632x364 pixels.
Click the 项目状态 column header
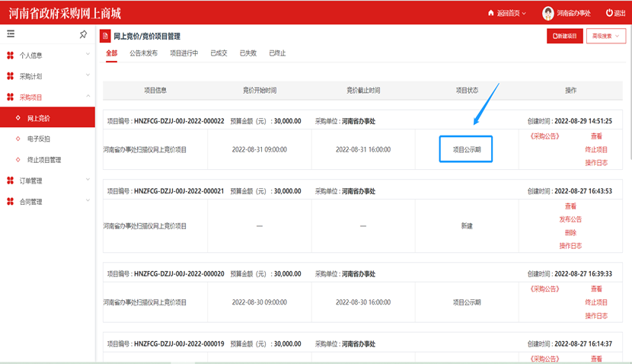click(x=467, y=91)
